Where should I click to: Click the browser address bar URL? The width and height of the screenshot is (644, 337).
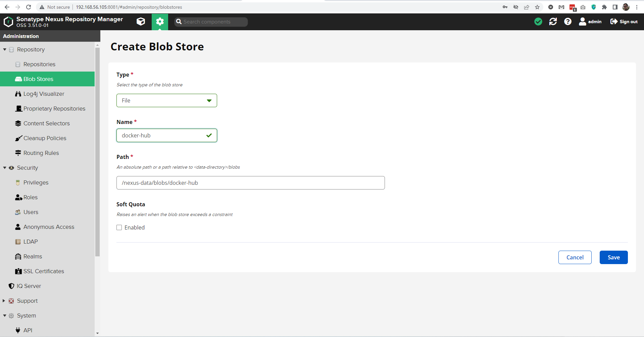(129, 7)
